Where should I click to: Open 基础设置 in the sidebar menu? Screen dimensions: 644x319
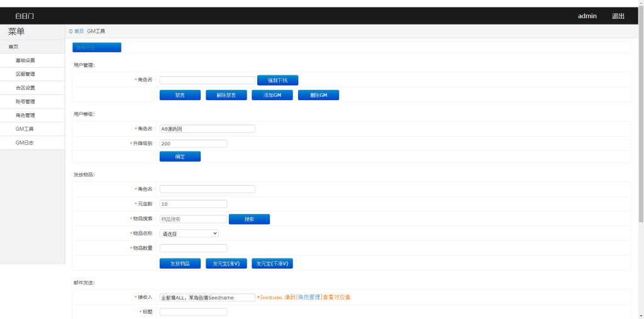(x=33, y=60)
